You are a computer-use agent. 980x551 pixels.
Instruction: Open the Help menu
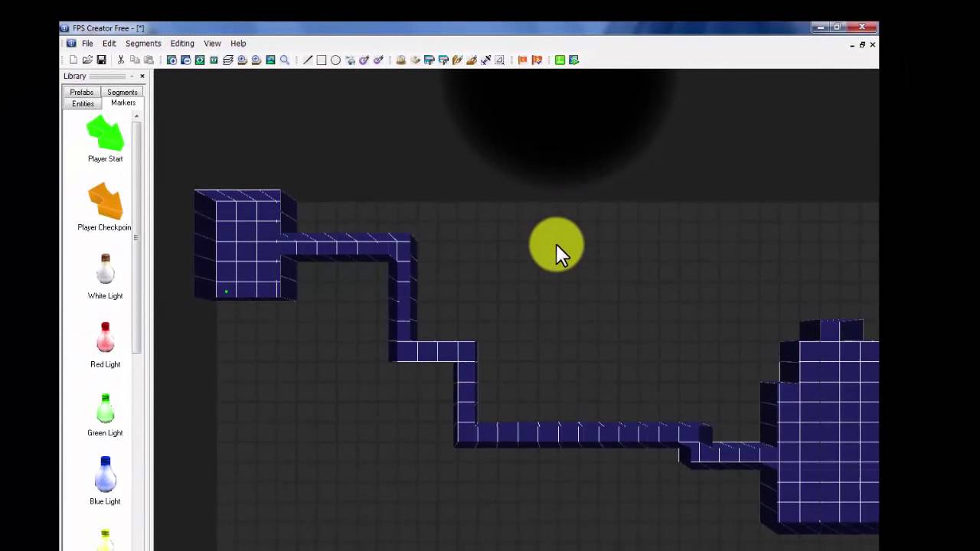(x=238, y=44)
